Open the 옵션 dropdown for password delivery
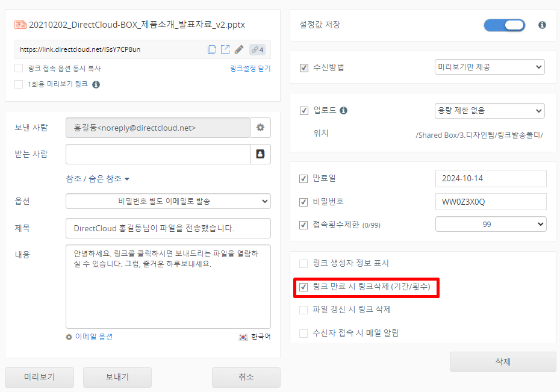Image resolution: width=560 pixels, height=392 pixels. (168, 201)
